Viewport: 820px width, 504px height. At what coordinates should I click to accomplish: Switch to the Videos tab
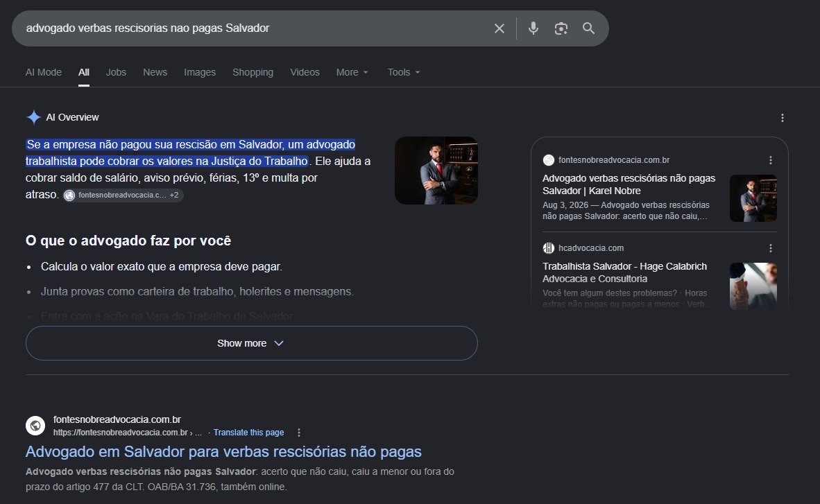click(305, 72)
